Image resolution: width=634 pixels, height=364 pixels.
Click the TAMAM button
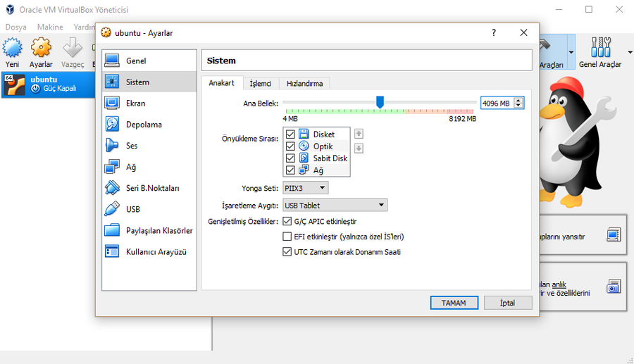(x=454, y=303)
